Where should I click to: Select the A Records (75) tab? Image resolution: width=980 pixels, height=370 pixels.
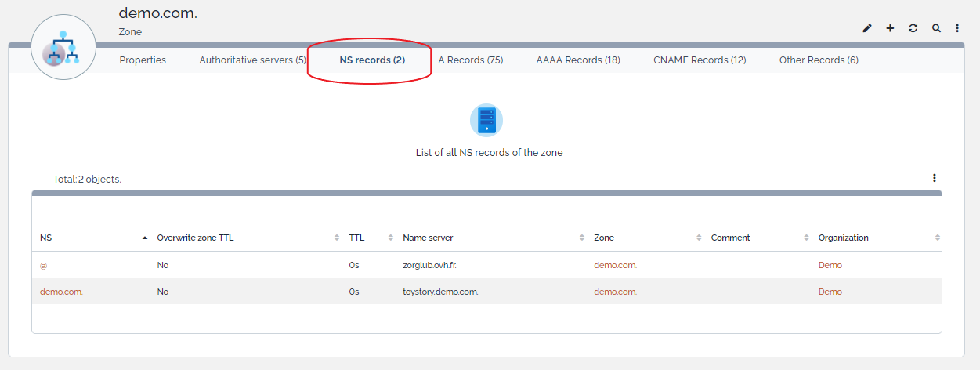pos(470,60)
